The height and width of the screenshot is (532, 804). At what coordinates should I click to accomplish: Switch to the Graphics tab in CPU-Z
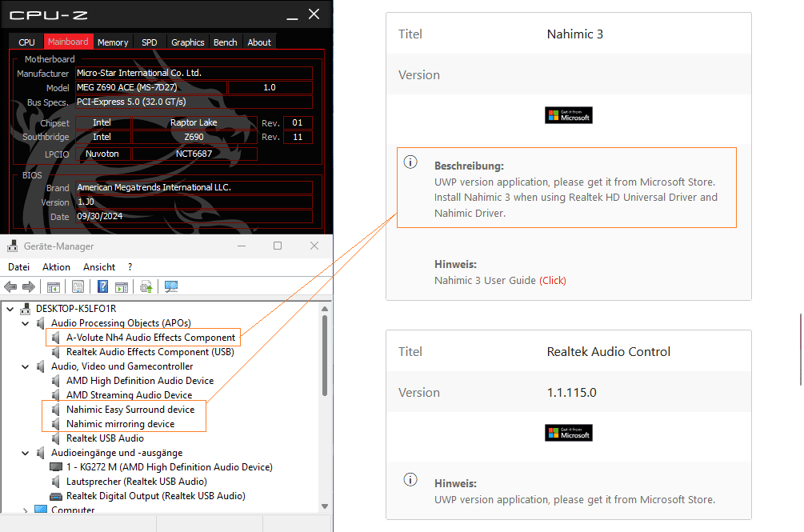(188, 42)
